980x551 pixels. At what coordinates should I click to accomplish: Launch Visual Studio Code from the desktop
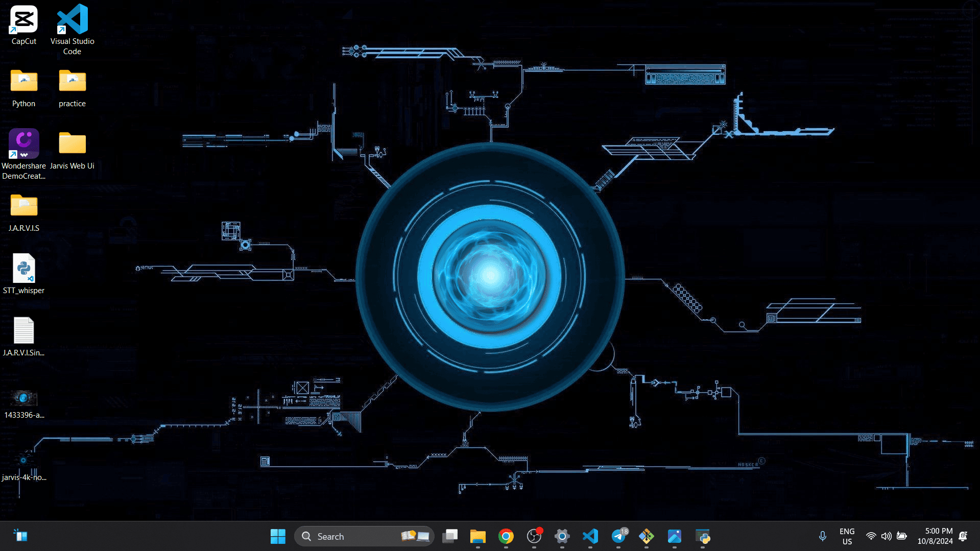[72, 29]
